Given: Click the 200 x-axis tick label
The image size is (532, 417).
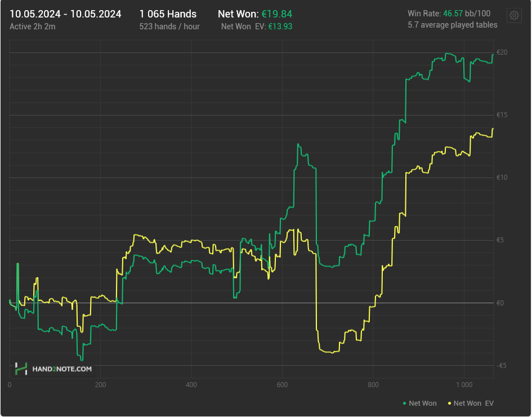Looking at the screenshot, I should 100,385.
